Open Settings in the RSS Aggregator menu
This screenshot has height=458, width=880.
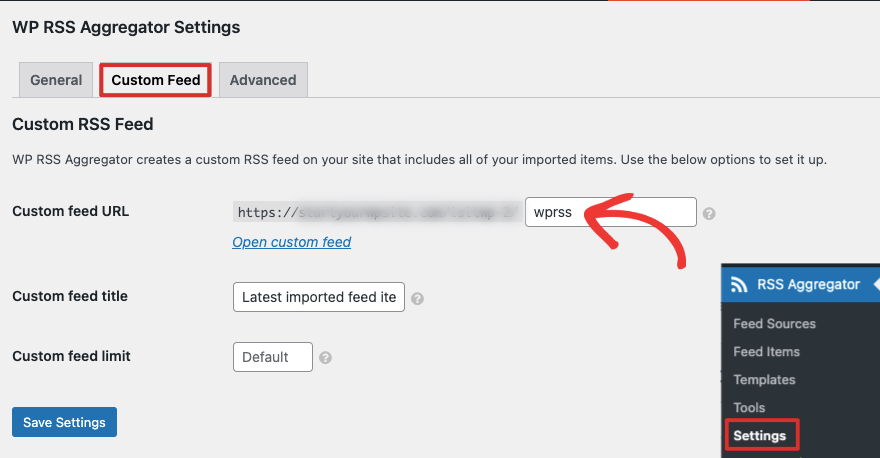(x=762, y=435)
